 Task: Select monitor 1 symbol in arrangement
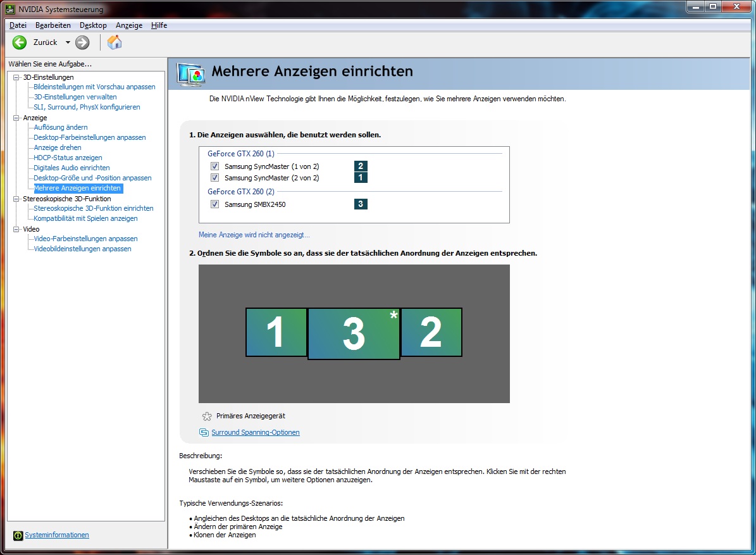pyautogui.click(x=276, y=332)
